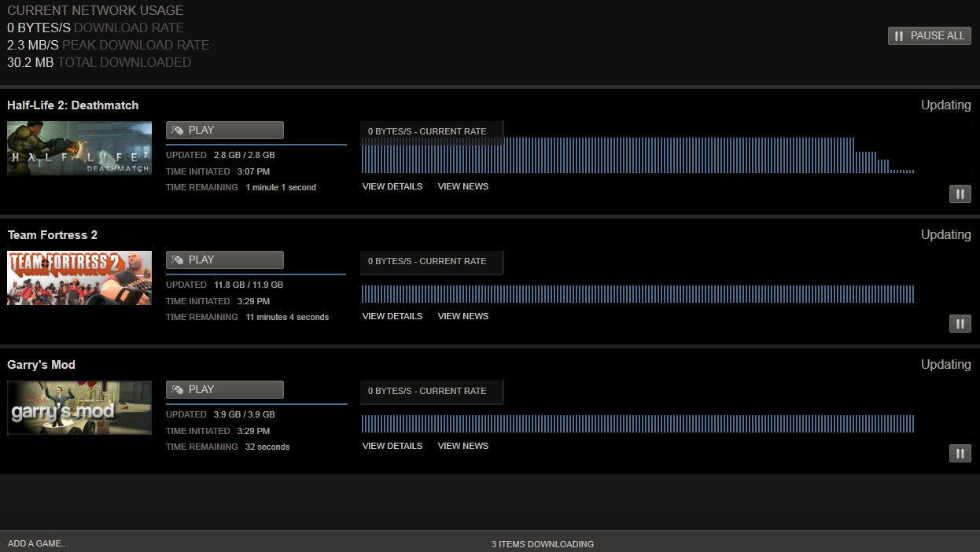
Task: Play Half-Life 2: Deathmatch
Action: 225,130
